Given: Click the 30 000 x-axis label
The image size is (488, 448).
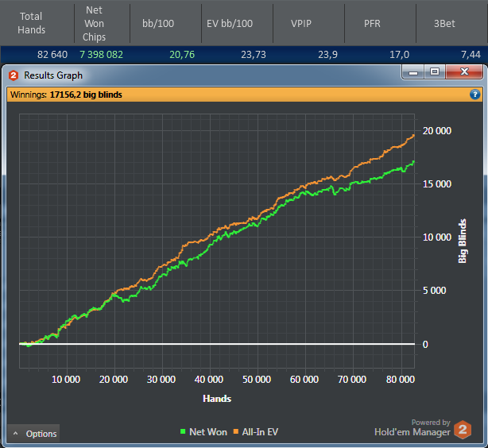Looking at the screenshot, I should click(x=161, y=380).
